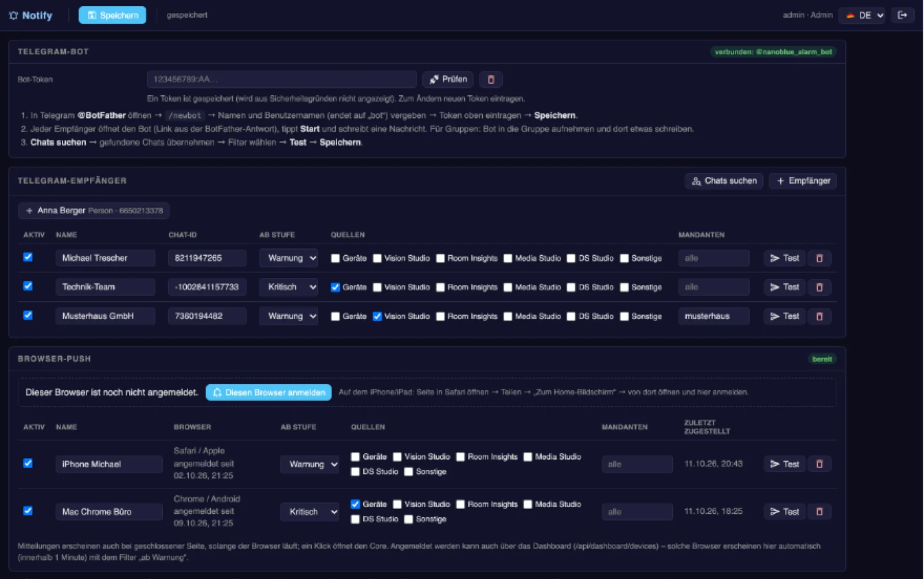The width and height of the screenshot is (924, 579).
Task: Add a new recipient with the Empfänger button
Action: click(803, 181)
